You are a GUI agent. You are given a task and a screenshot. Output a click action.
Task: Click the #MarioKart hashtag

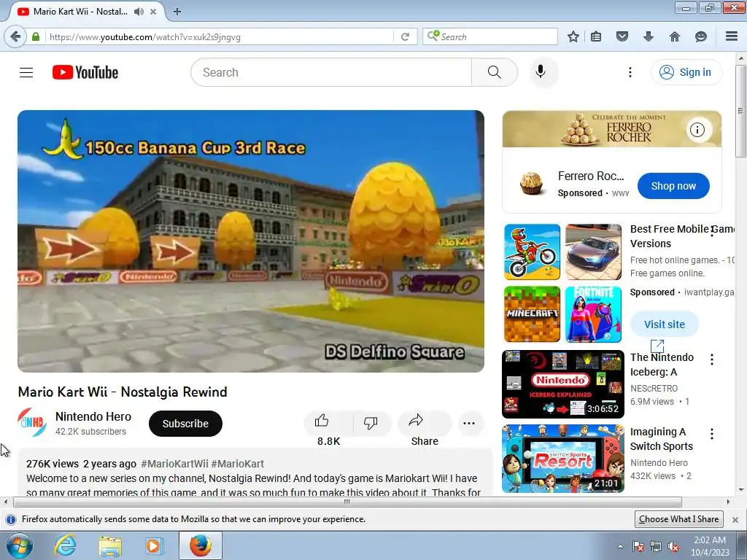coord(237,464)
